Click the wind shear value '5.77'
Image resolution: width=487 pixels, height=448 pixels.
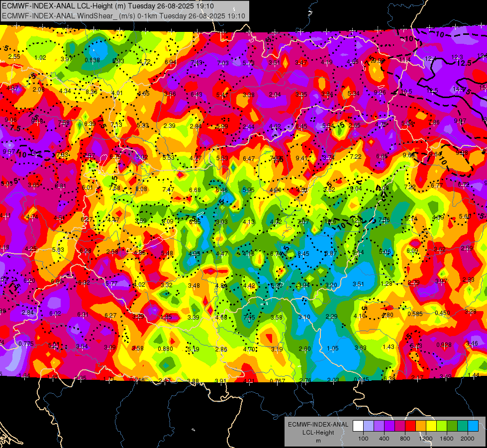[x=111, y=284]
